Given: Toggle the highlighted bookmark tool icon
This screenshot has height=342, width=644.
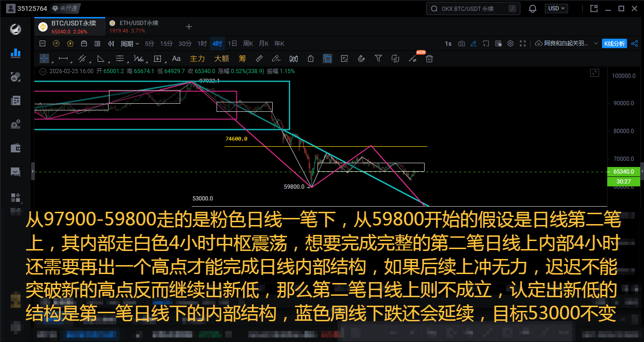Looking at the screenshot, I should pos(327,59).
